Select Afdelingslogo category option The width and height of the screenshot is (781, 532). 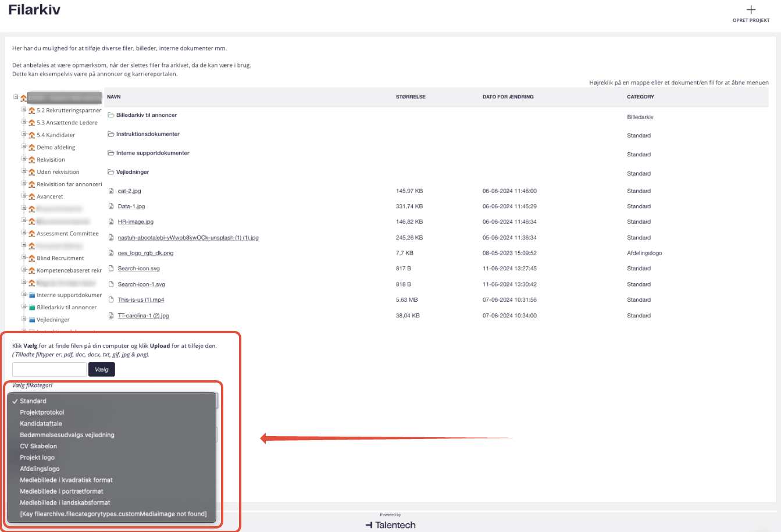point(112,469)
